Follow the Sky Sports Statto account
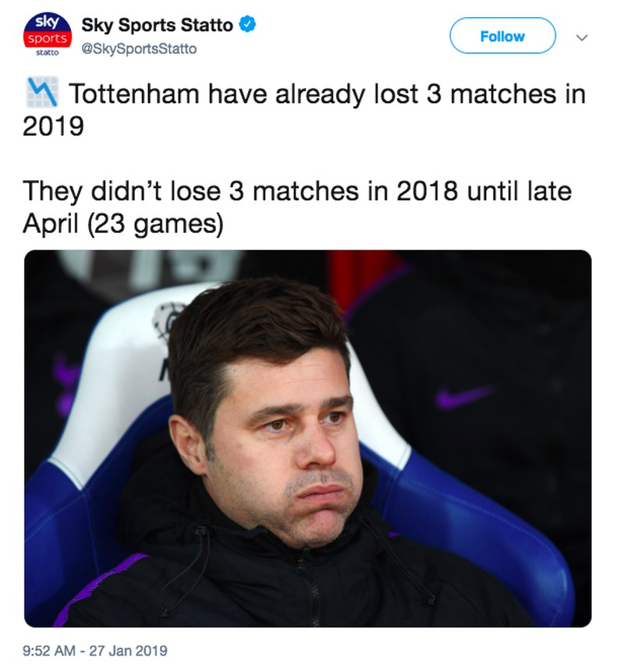The image size is (624, 672). (502, 37)
